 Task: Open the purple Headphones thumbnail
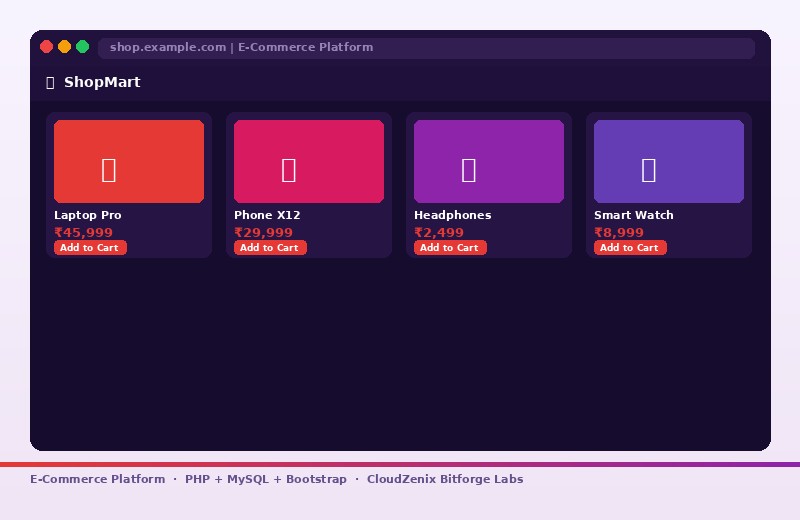[x=489, y=161]
